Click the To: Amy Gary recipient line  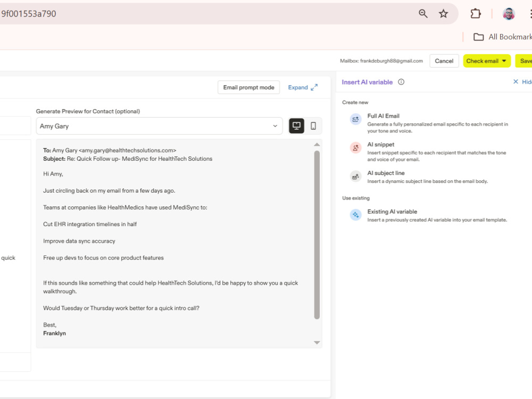(110, 151)
